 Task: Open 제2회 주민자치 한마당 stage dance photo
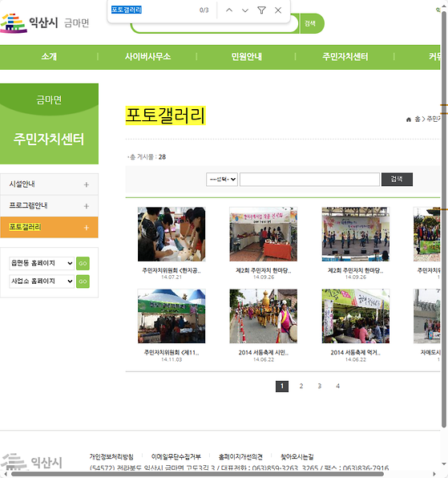pyautogui.click(x=356, y=234)
